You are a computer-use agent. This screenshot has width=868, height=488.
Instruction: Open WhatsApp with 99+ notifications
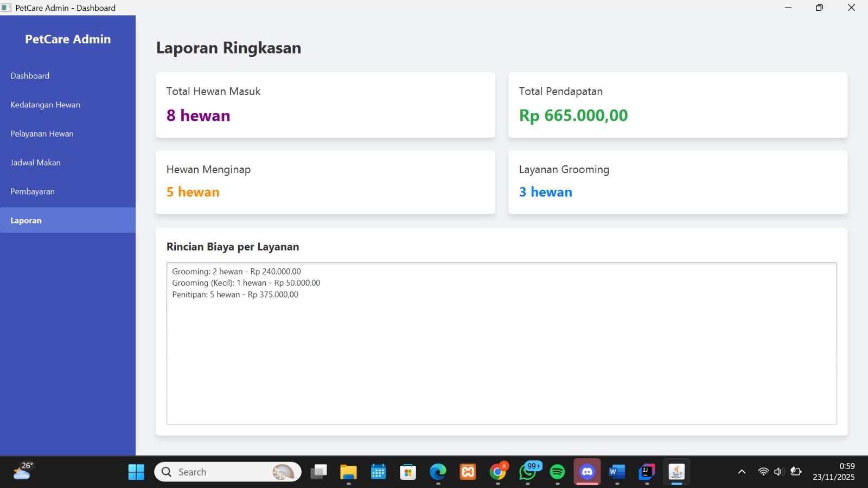point(528,472)
